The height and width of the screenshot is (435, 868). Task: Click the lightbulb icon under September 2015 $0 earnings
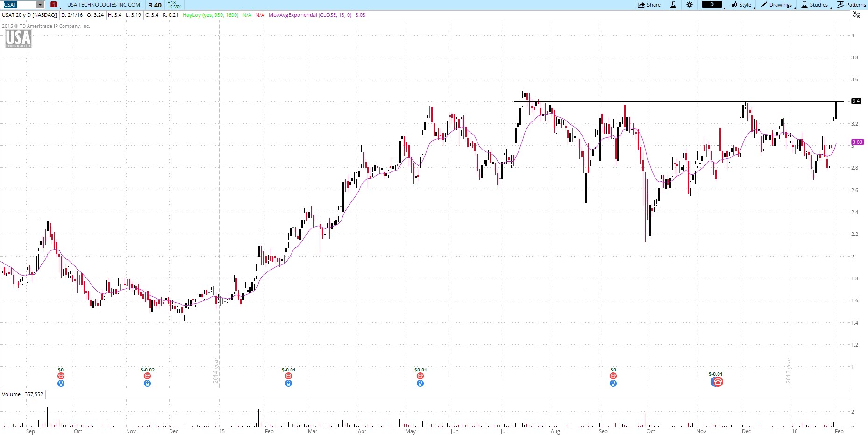(x=613, y=383)
